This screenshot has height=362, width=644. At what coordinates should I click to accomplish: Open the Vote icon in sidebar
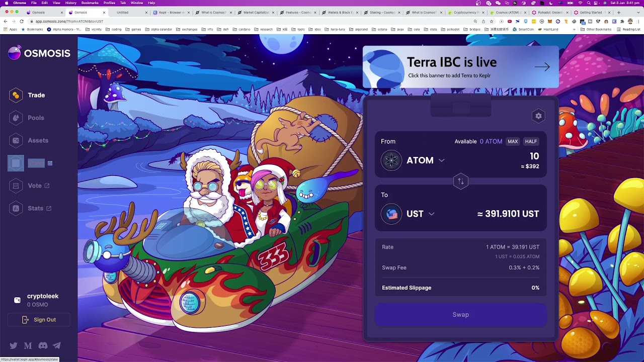(x=16, y=186)
